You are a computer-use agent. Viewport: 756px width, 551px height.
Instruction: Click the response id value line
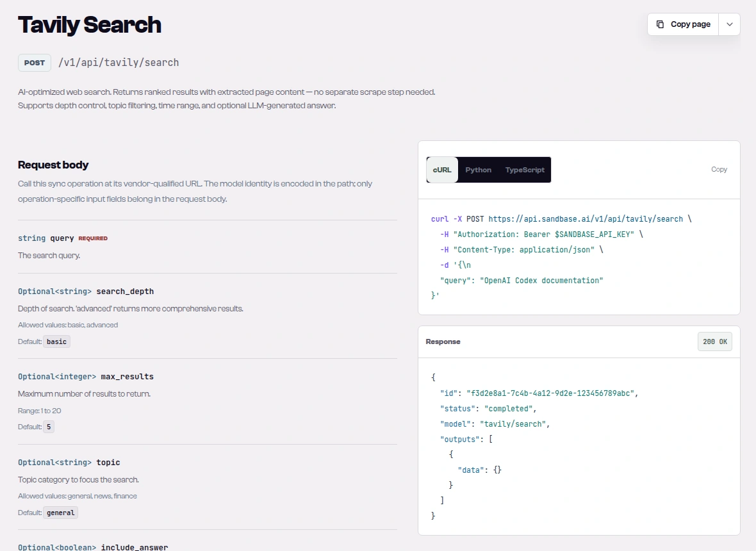click(539, 393)
